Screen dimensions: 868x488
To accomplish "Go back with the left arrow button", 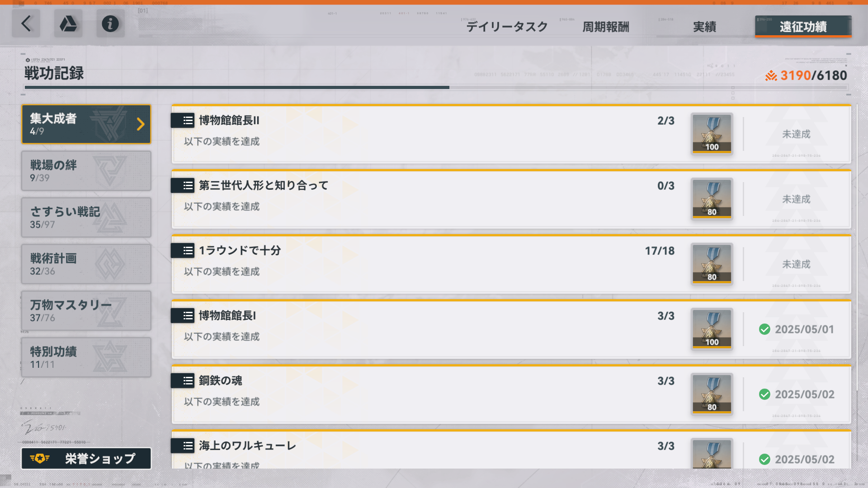I will point(26,23).
